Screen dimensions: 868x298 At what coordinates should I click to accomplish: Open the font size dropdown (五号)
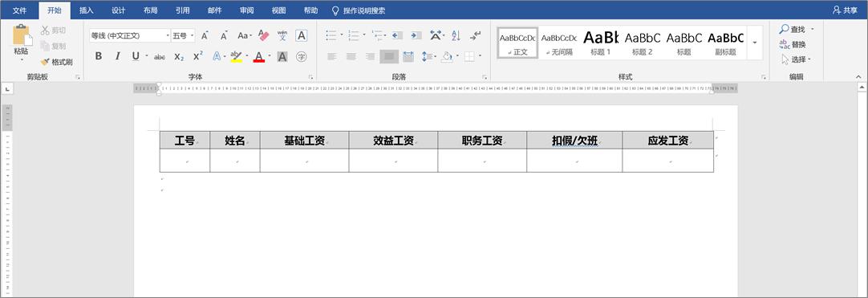click(x=183, y=35)
